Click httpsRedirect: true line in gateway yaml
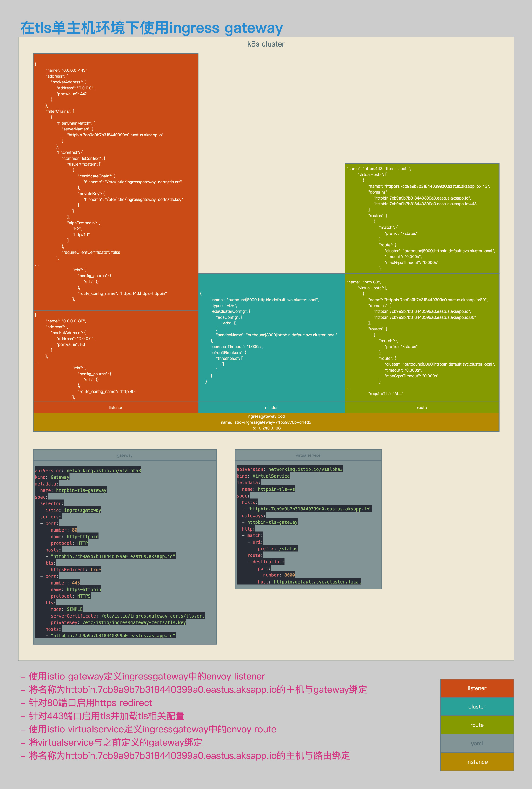 point(76,569)
